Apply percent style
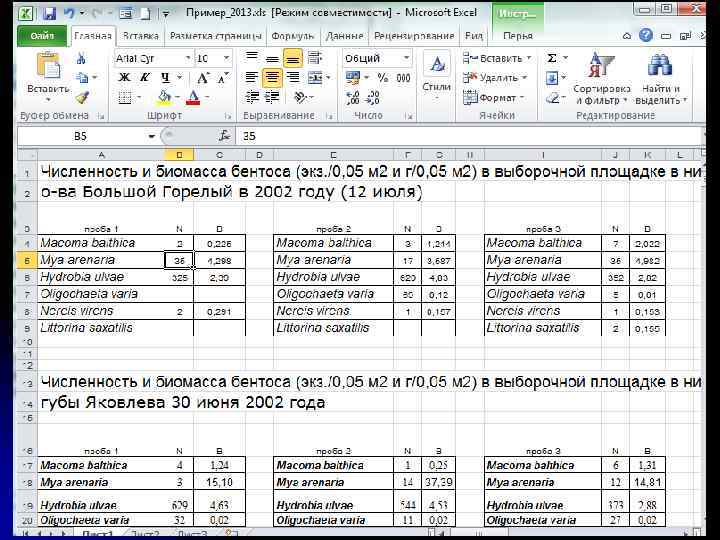 pyautogui.click(x=382, y=78)
